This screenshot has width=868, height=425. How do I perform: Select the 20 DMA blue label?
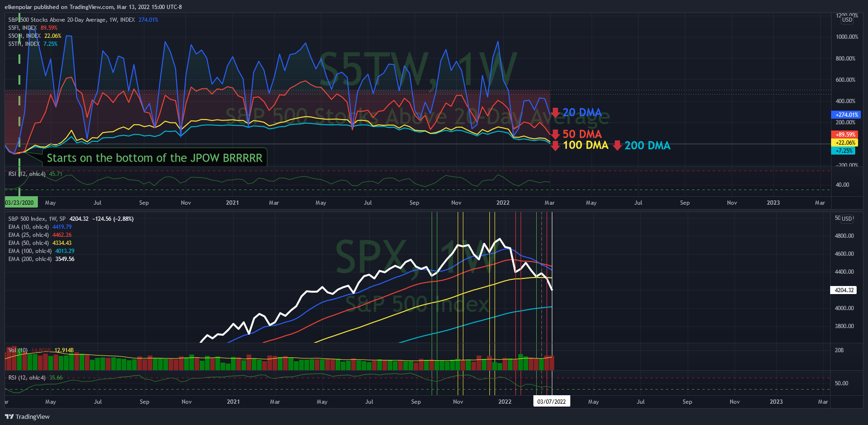tap(582, 113)
